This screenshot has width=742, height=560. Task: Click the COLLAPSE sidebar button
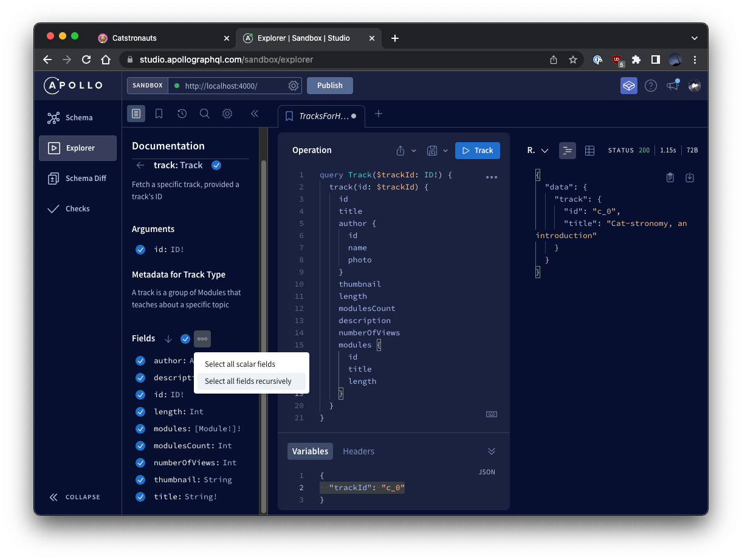(75, 497)
